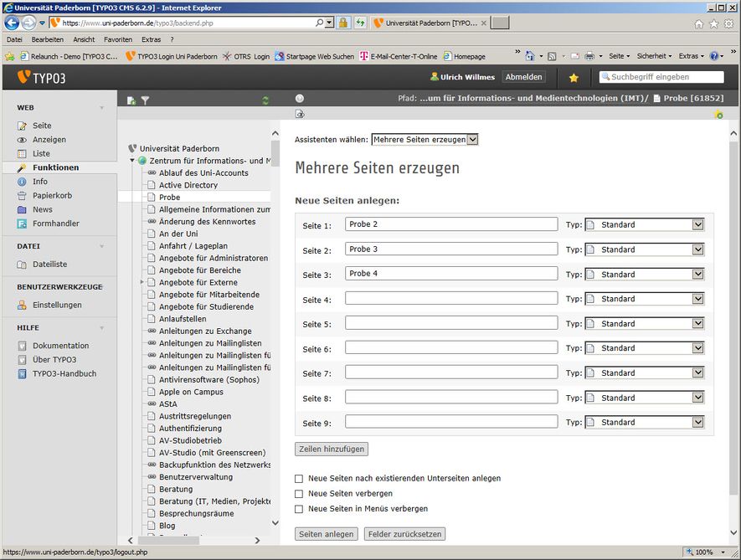The image size is (741, 560).
Task: Expand the Angebote für Externe tree node
Action: tap(142, 282)
